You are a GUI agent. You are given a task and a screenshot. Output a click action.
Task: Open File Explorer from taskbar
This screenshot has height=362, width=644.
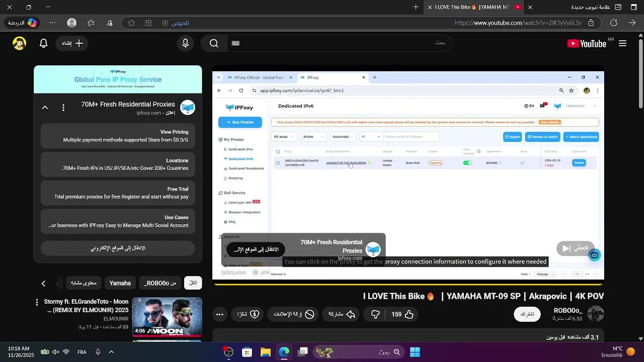tap(266, 352)
